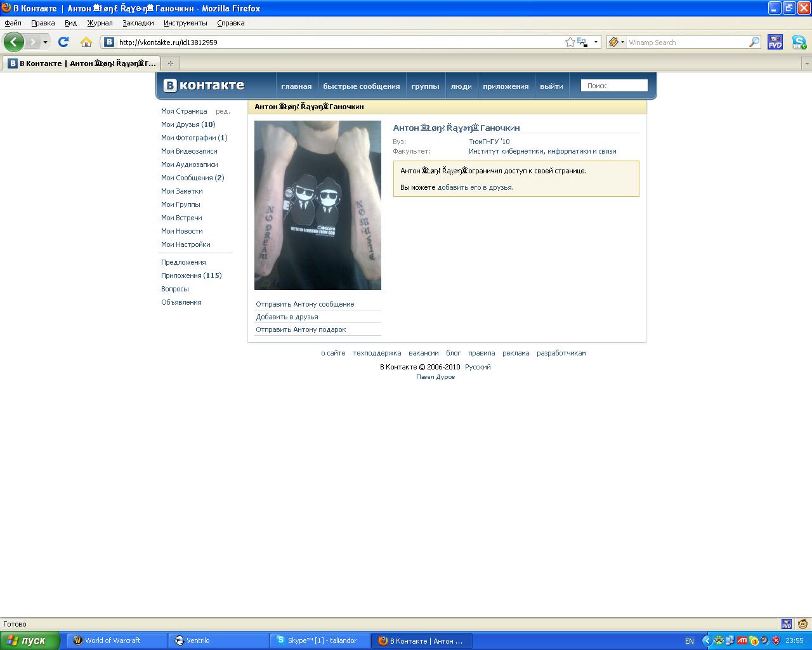The image size is (812, 650).
Task: Open Мои Сообщения (2)
Action: (193, 178)
